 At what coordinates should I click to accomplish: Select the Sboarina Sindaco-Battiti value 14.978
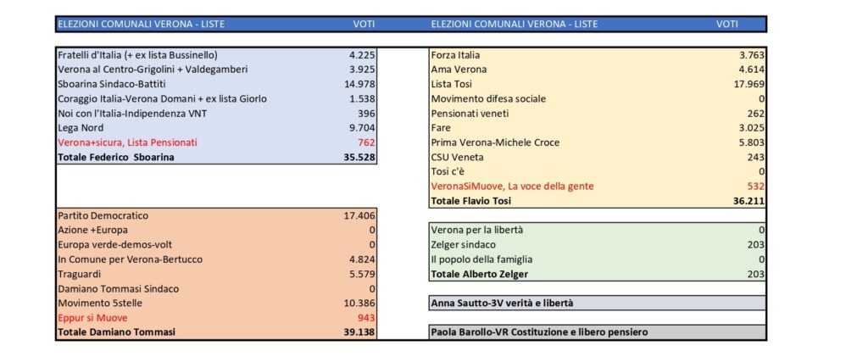point(359,84)
